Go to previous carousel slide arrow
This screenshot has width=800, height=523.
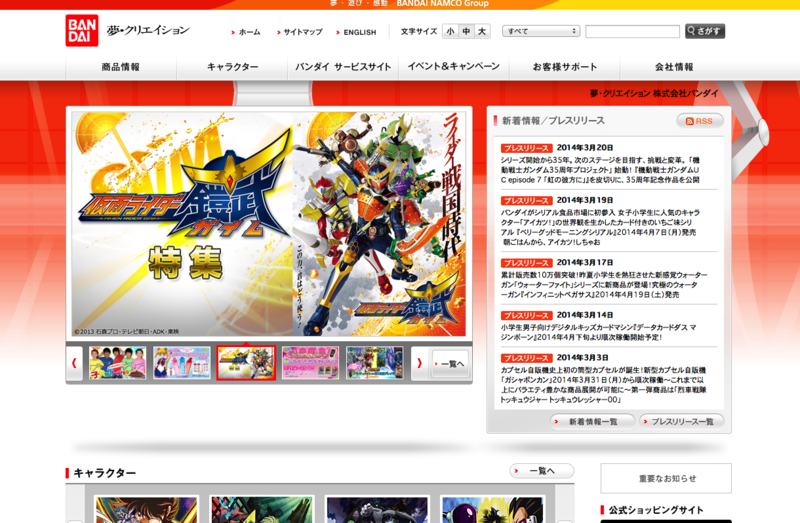pyautogui.click(x=74, y=363)
